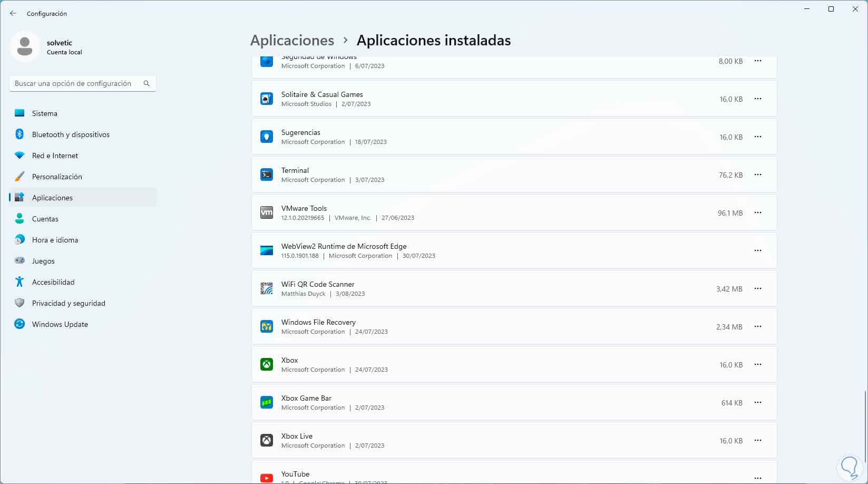
Task: Select Cuentas in the sidebar
Action: 83,219
